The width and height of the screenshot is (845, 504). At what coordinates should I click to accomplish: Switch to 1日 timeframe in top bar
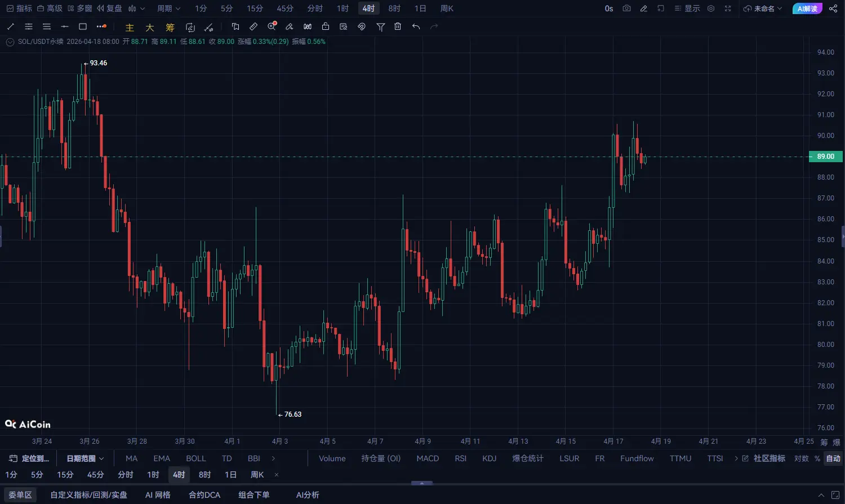click(x=420, y=8)
